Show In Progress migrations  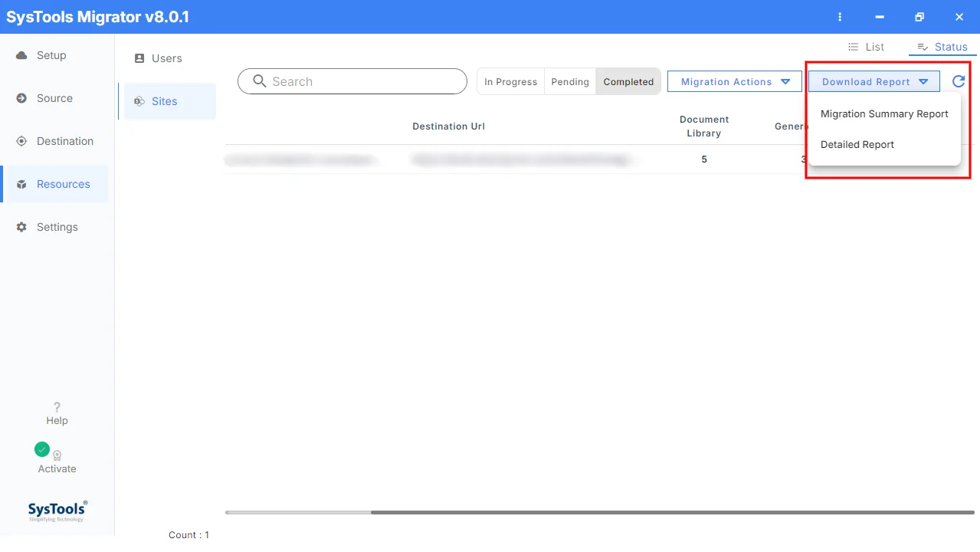[510, 82]
